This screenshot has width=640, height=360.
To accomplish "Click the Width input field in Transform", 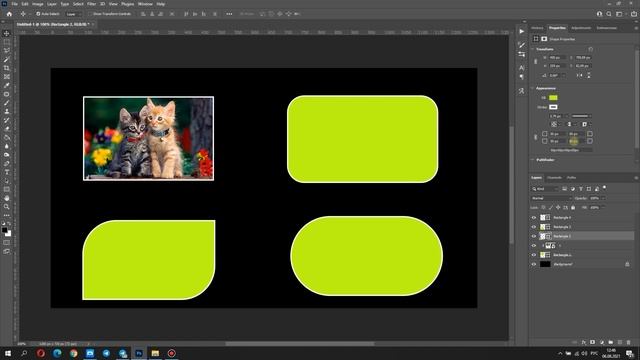I will coord(558,58).
